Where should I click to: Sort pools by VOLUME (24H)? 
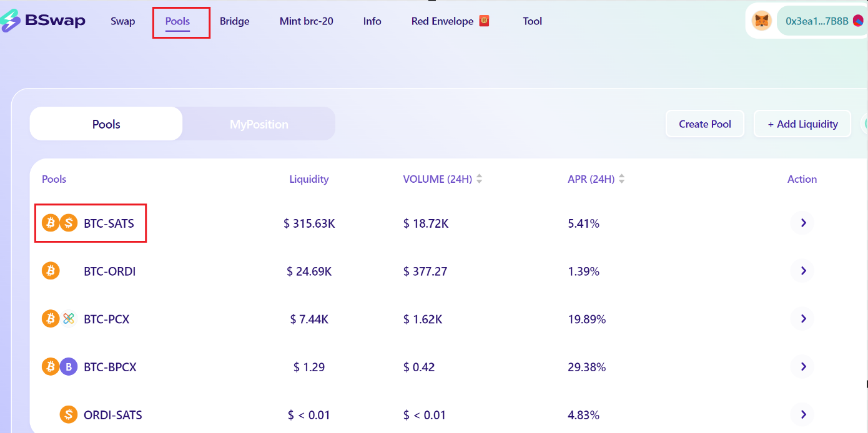pos(480,179)
